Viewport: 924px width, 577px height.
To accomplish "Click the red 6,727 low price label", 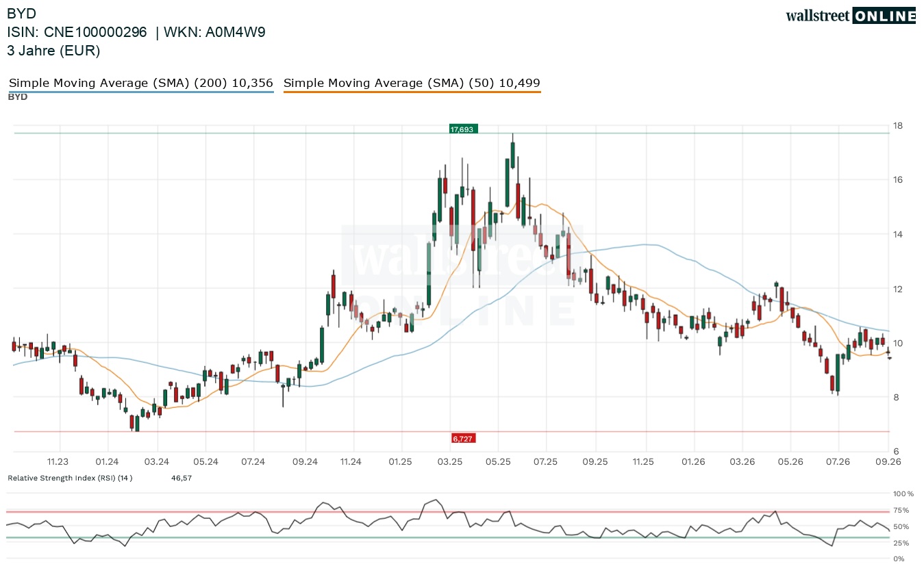I will (x=464, y=438).
